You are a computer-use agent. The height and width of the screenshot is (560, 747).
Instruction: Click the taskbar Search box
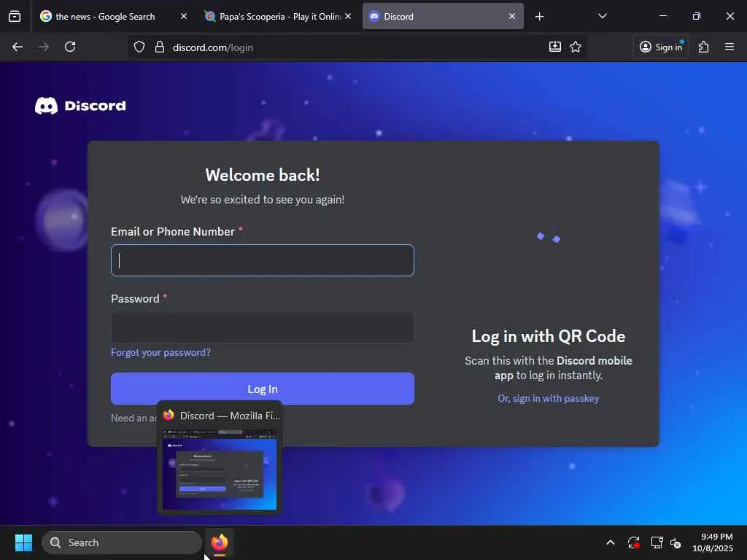pyautogui.click(x=122, y=542)
